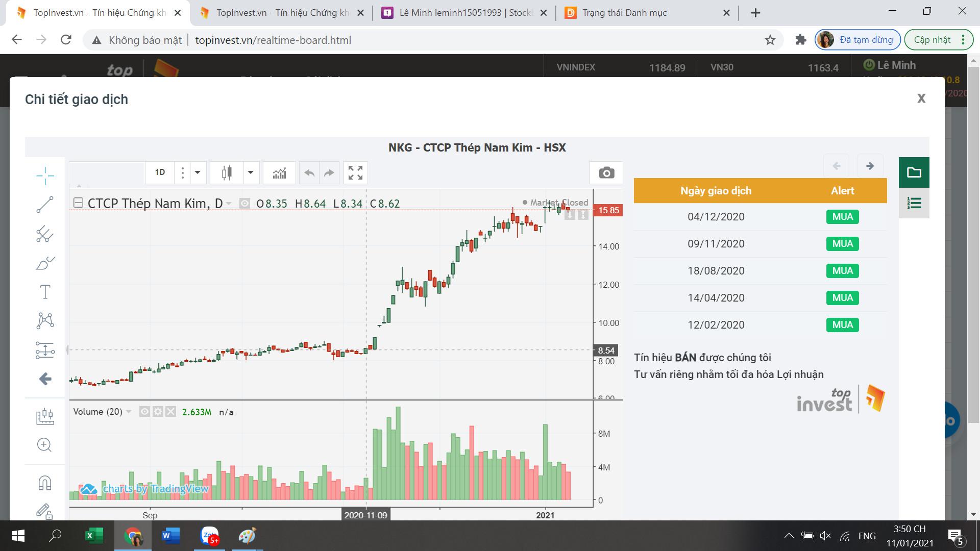Select the trend line drawing tool

coord(45,205)
